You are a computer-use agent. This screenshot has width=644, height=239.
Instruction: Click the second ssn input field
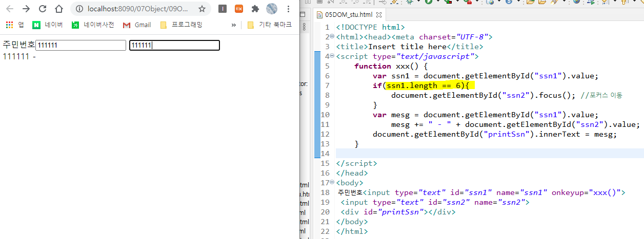[174, 46]
